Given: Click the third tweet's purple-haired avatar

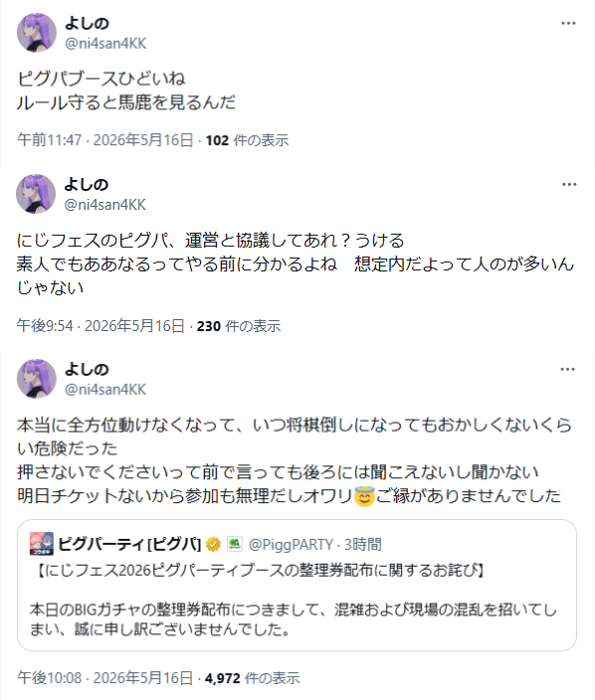Looking at the screenshot, I should [x=37, y=379].
